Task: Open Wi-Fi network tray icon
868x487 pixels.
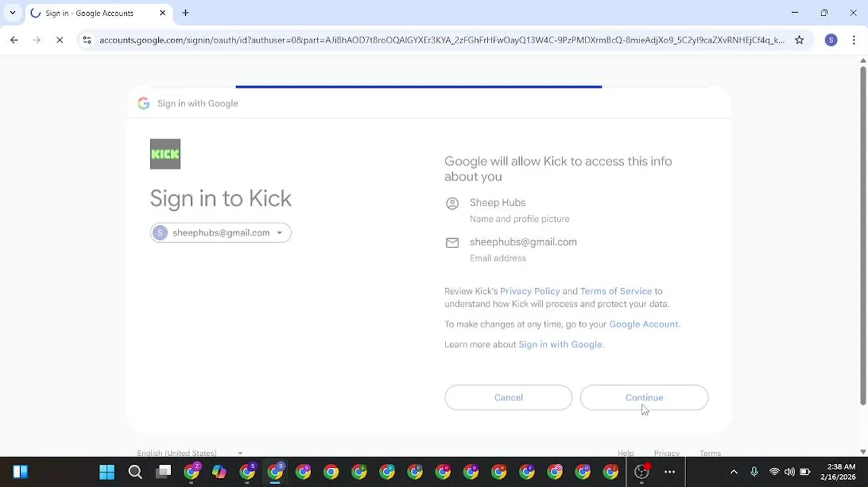Action: [x=774, y=472]
